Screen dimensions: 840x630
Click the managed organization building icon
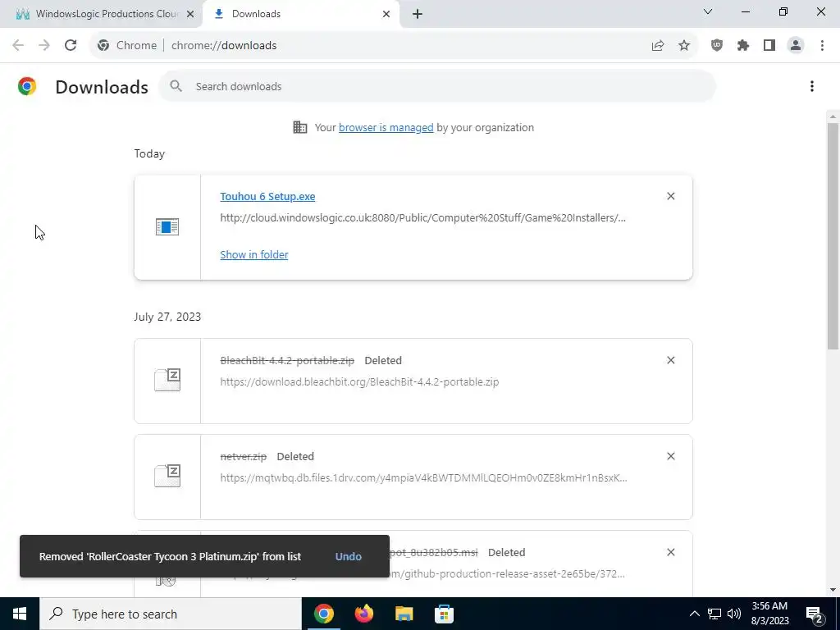pos(300,127)
